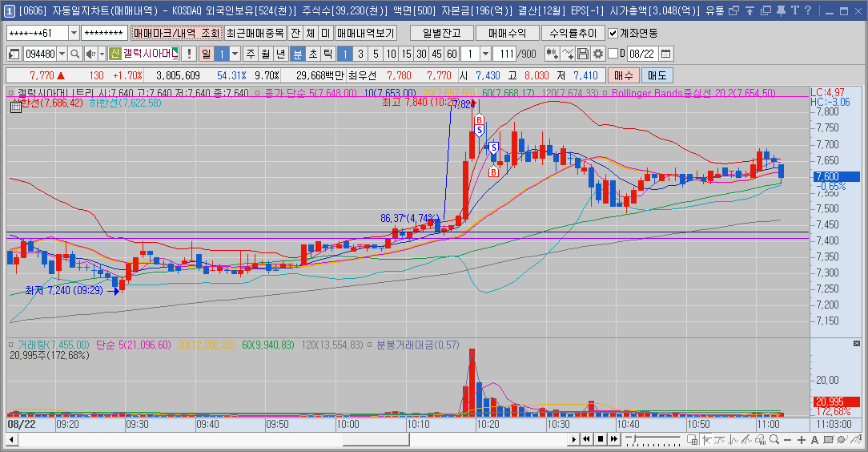Screen dimensions: 868x452
Task: Click the 매수 buy button
Action: point(623,75)
